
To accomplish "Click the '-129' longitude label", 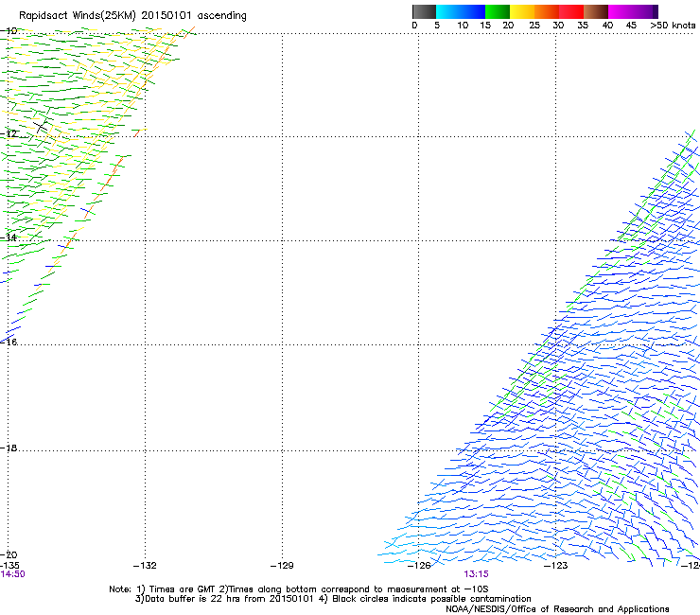I will [282, 566].
